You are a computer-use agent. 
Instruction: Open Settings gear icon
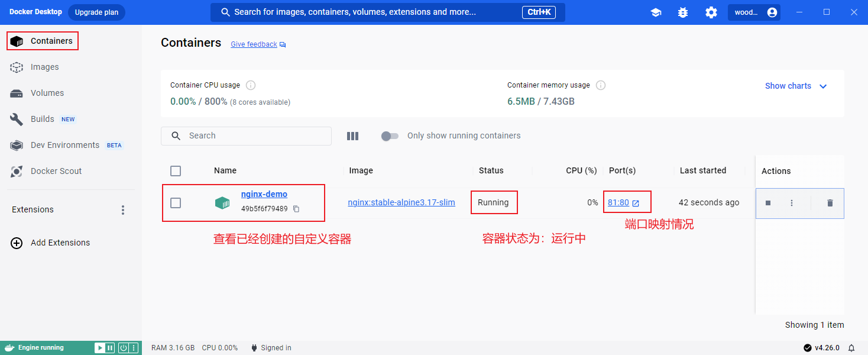(711, 12)
